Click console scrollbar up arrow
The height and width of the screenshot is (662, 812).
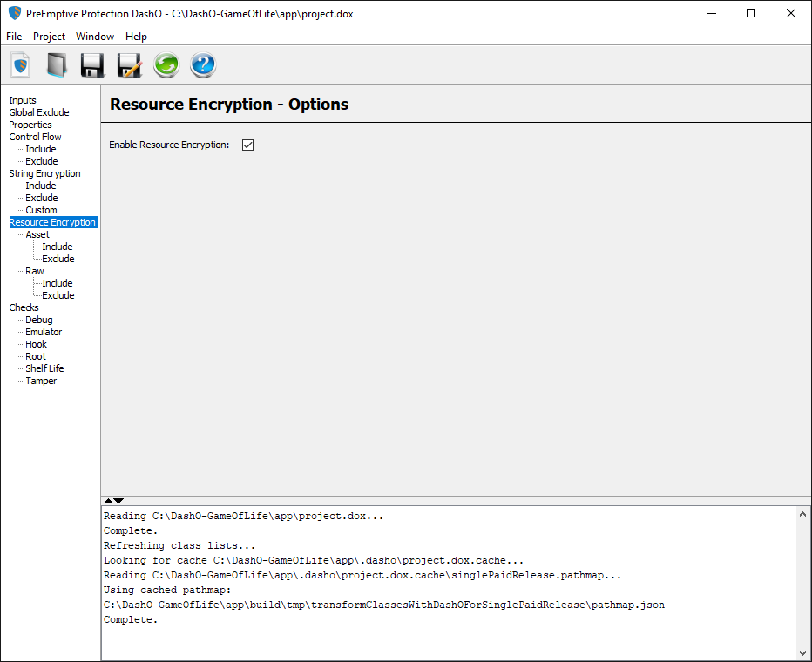[x=802, y=514]
